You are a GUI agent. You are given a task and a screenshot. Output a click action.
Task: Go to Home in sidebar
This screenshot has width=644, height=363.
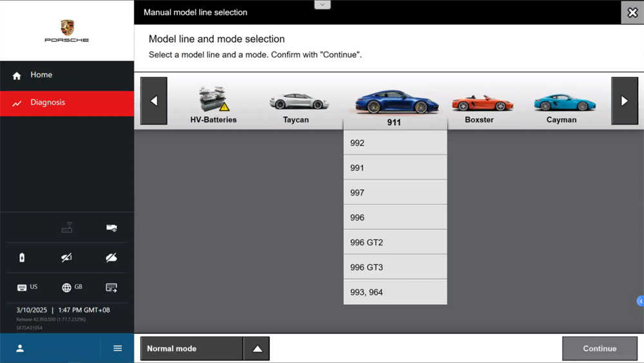click(x=41, y=75)
